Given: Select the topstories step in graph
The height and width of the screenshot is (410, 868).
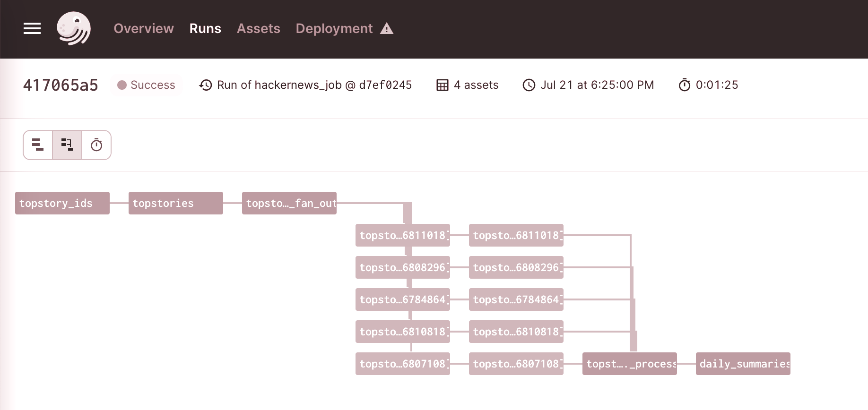Looking at the screenshot, I should (176, 203).
